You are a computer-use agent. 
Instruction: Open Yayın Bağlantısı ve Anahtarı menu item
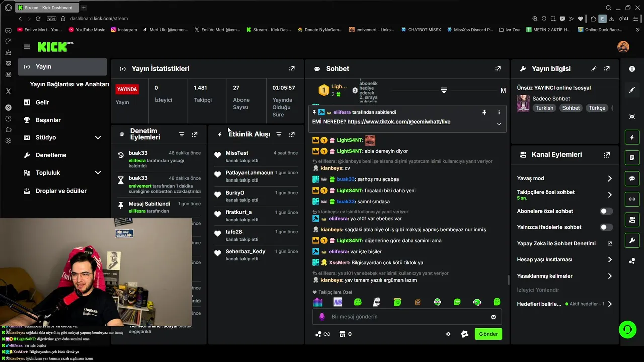(69, 84)
